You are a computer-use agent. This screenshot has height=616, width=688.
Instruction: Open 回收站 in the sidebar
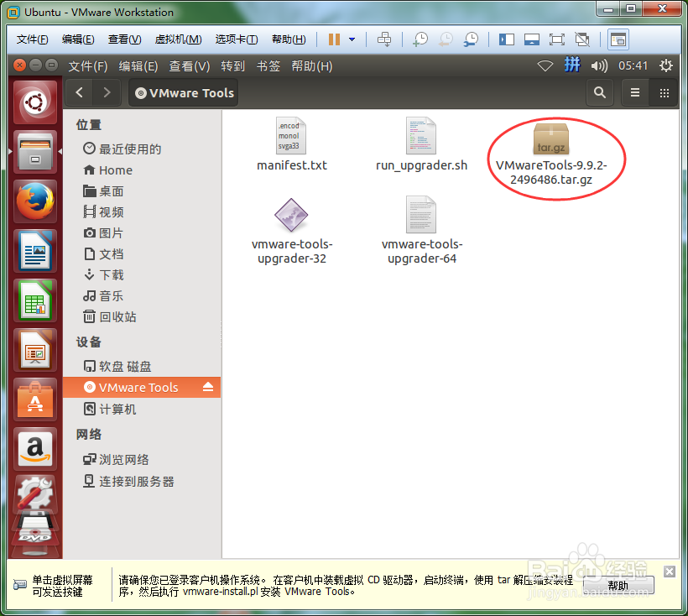tap(110, 316)
